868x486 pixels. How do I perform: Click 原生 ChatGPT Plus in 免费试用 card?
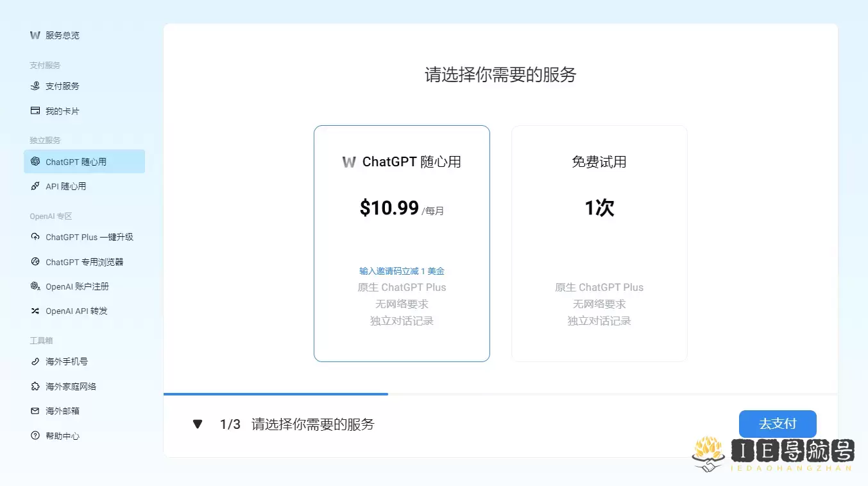(x=599, y=288)
